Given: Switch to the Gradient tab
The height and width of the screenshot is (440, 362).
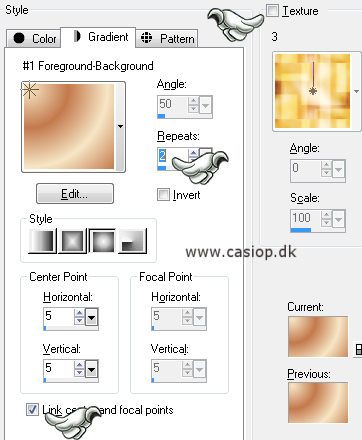Looking at the screenshot, I should pyautogui.click(x=98, y=37).
